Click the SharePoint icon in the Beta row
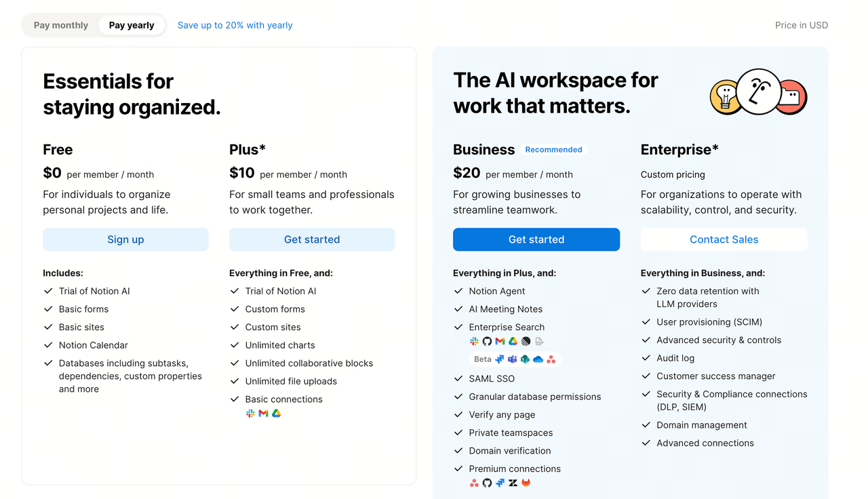This screenshot has width=868, height=499. coord(525,359)
